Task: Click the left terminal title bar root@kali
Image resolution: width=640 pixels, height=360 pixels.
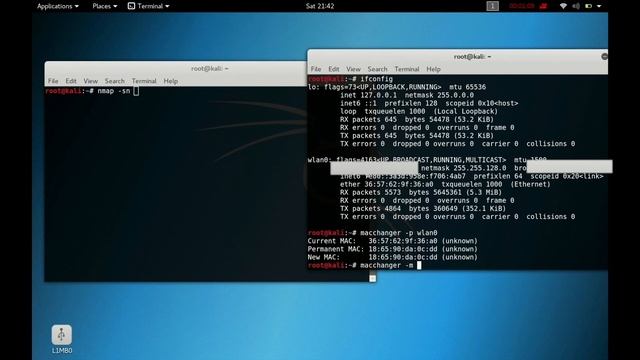Action: (x=209, y=69)
